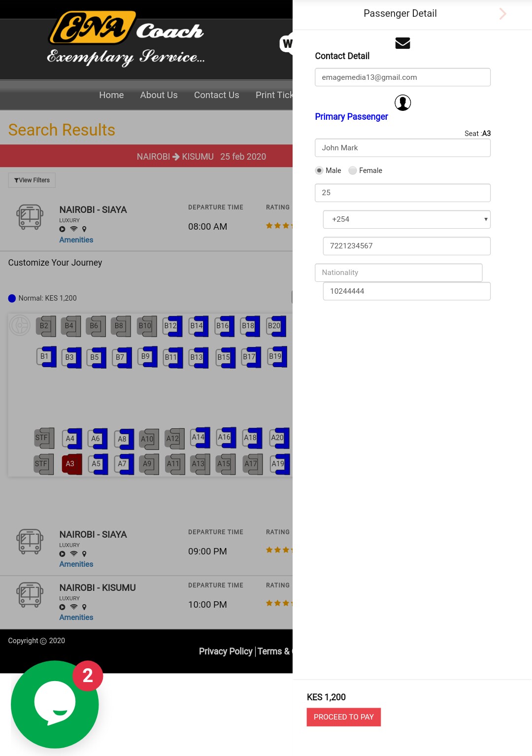Expand the View Filters panel
Screen dimensions: 532x756
click(x=32, y=180)
